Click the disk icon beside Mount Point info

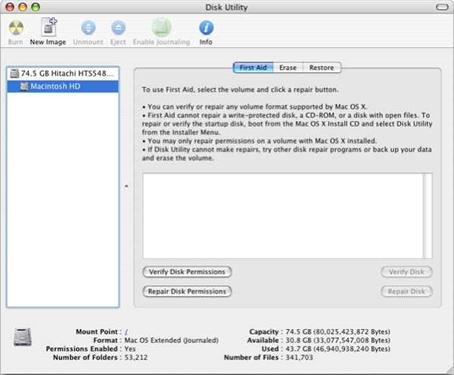click(x=23, y=337)
